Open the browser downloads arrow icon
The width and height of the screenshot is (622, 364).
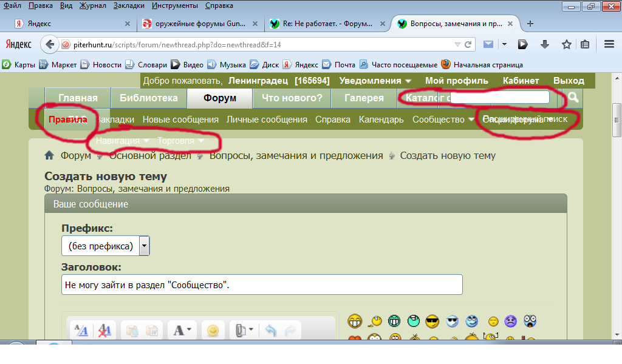545,44
